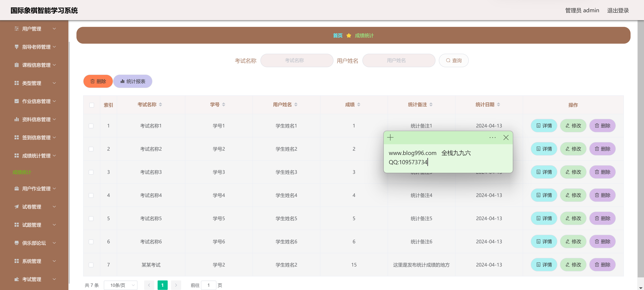Click the sort arrows beside 成绩 column
The width and height of the screenshot is (644, 290).
tap(359, 104)
